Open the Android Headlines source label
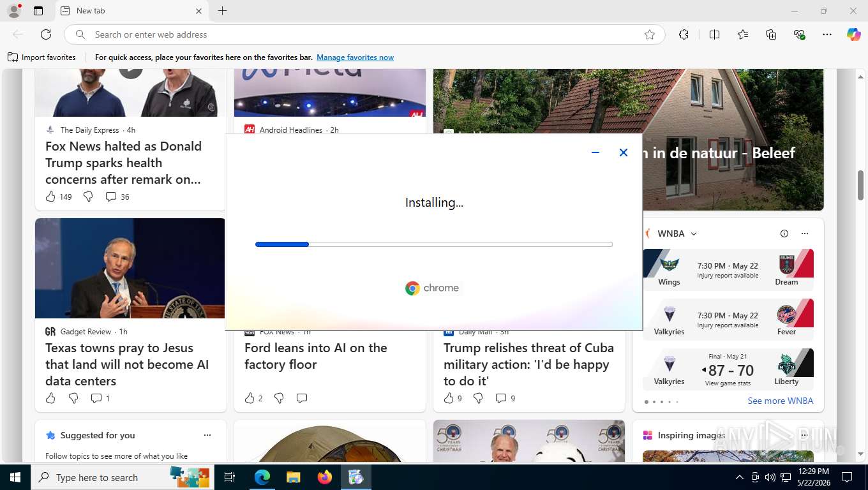Screen dimensions: 868x490 point(291,130)
